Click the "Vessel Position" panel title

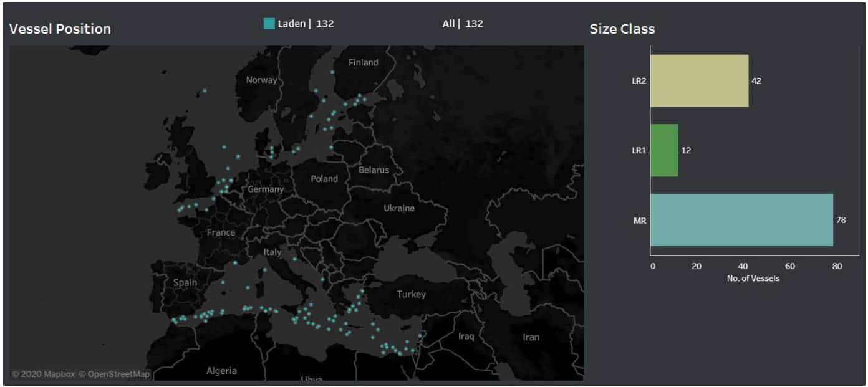click(x=60, y=29)
